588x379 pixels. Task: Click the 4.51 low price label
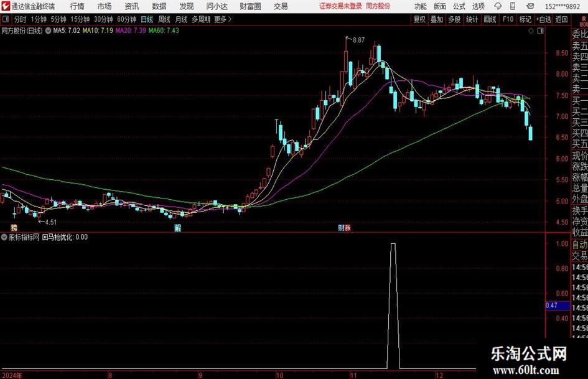point(50,222)
